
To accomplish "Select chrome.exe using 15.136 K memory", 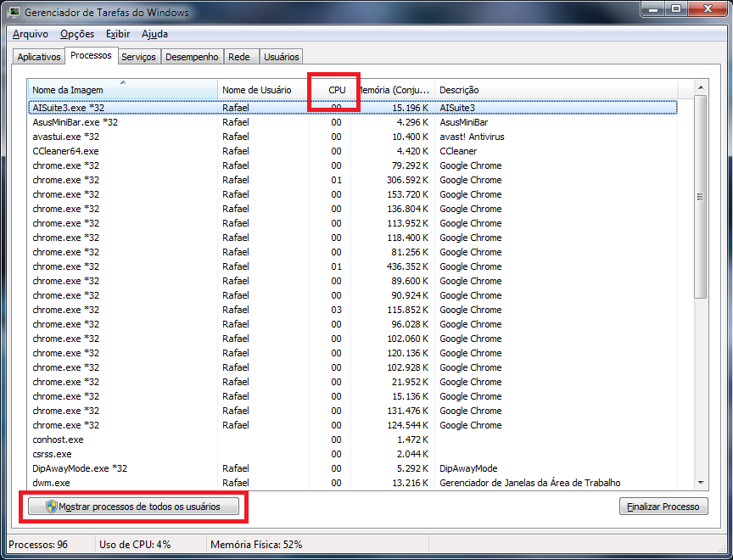I will [x=353, y=396].
